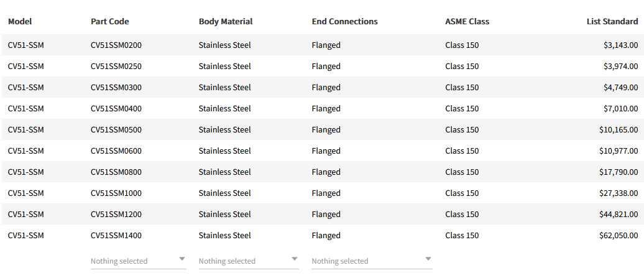644x278 pixels.
Task: Select part code CV51SSM1400
Action: click(116, 236)
